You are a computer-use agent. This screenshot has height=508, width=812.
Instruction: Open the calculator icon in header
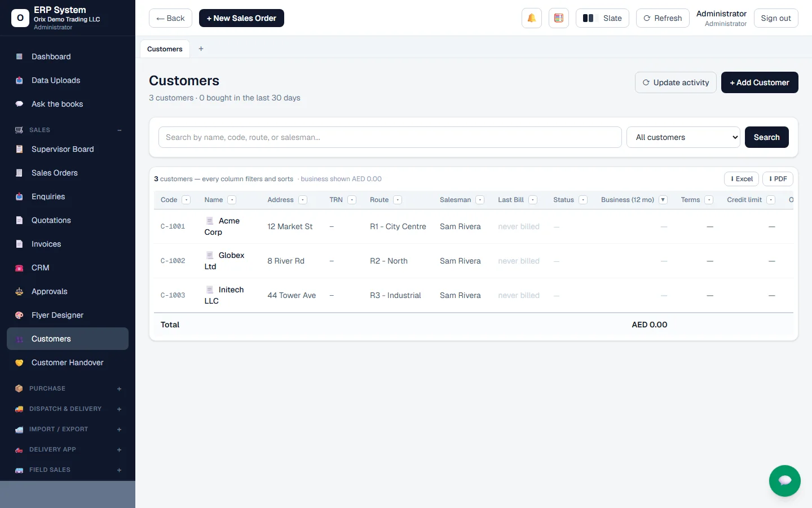(558, 18)
